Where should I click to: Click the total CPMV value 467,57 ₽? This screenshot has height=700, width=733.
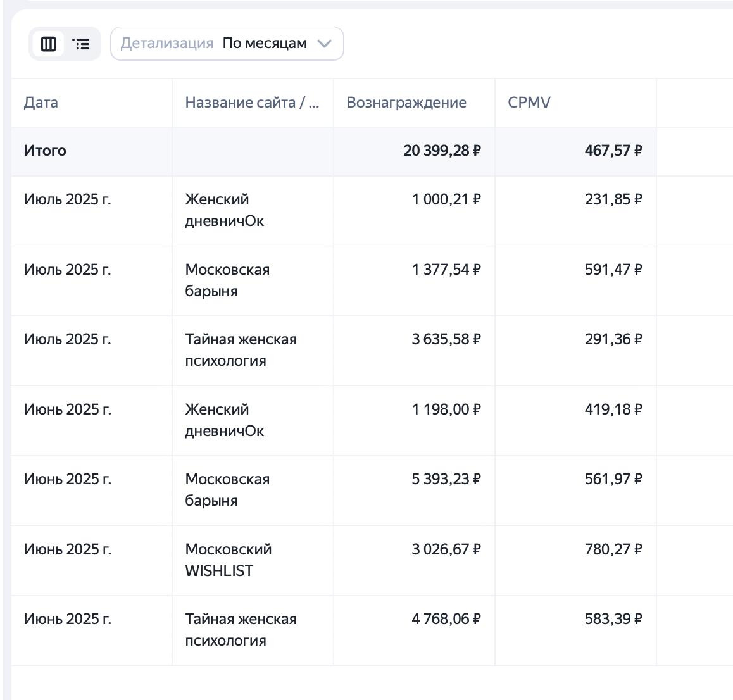(613, 151)
